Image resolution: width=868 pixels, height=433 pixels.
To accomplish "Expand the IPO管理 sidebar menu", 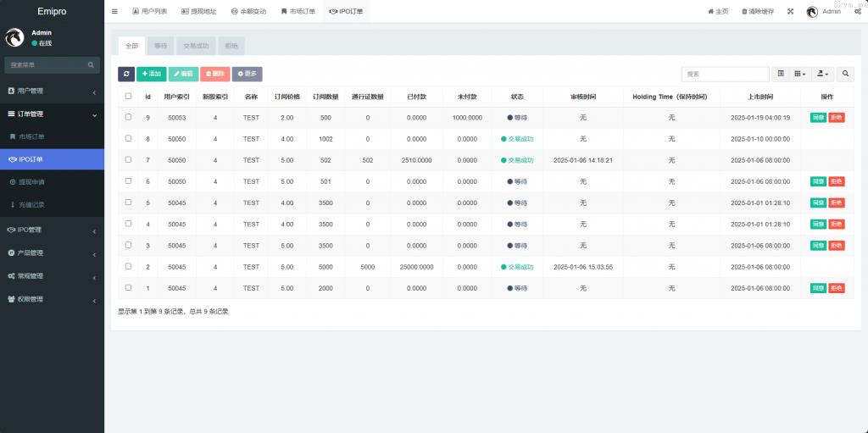I will (52, 230).
